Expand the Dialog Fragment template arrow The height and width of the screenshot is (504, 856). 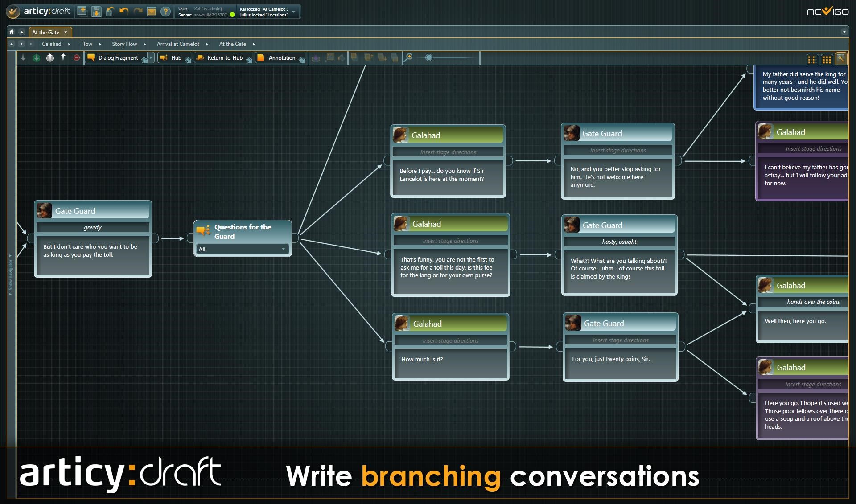(151, 57)
